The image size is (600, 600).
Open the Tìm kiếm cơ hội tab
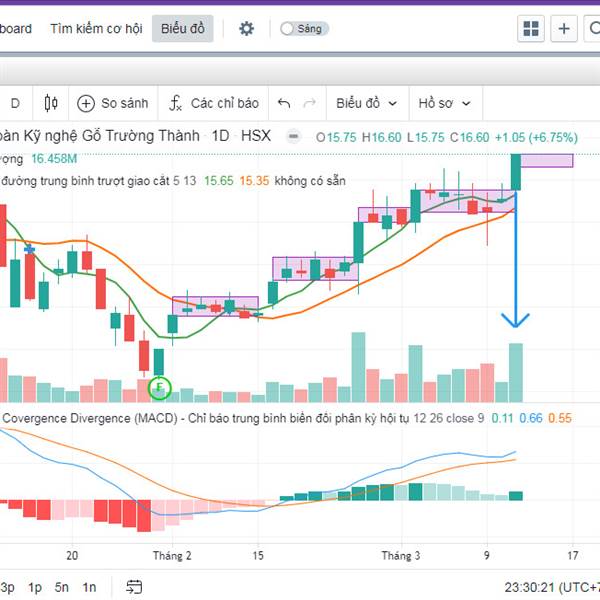click(x=96, y=29)
